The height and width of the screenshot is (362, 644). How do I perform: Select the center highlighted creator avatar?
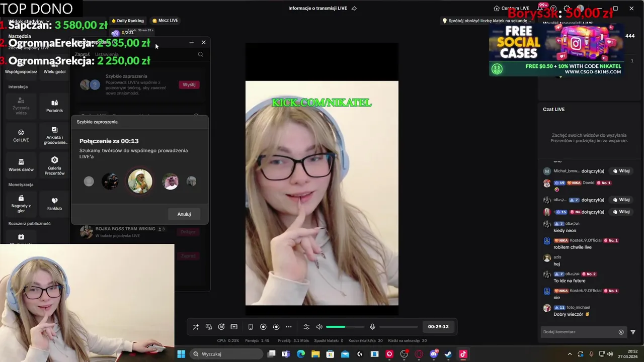140,181
